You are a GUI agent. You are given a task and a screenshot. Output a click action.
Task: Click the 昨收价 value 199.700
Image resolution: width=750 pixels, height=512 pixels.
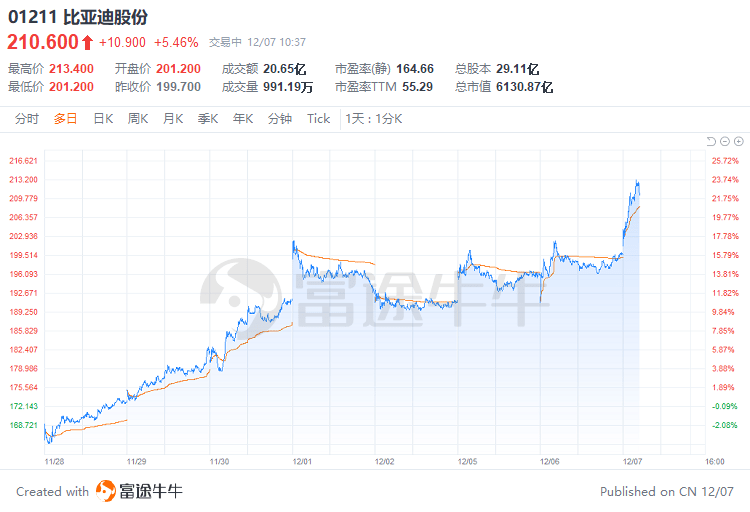pos(178,87)
